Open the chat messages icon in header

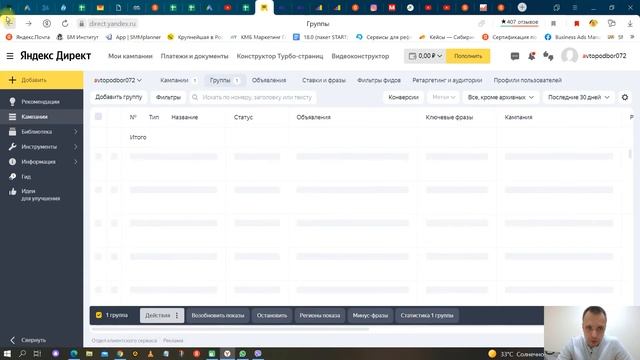coord(515,56)
